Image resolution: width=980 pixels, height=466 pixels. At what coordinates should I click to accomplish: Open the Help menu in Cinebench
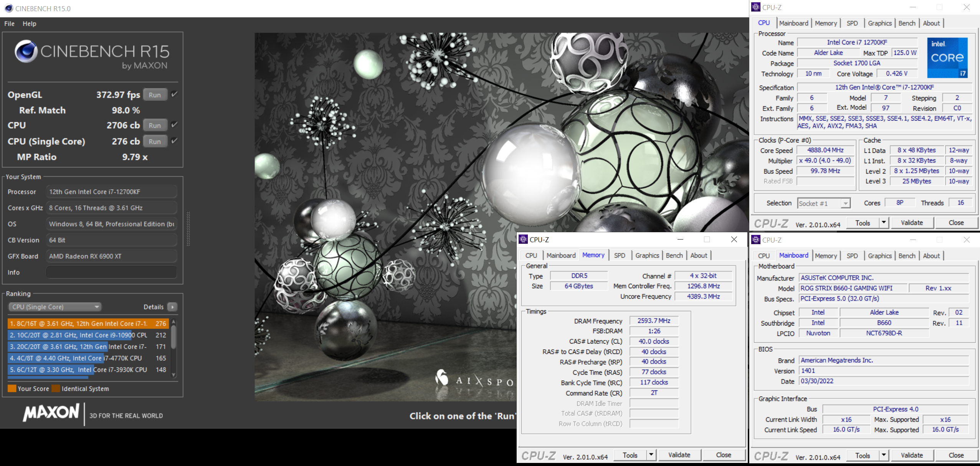[29, 24]
